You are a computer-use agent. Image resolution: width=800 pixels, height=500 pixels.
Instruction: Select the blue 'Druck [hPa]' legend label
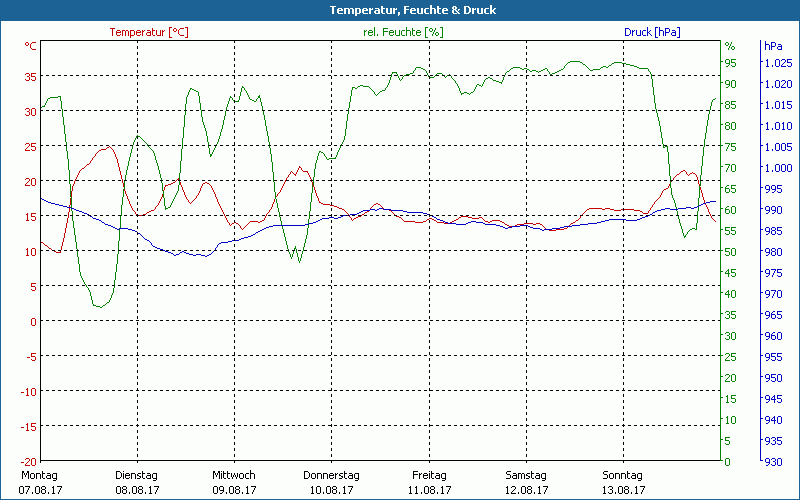point(652,32)
